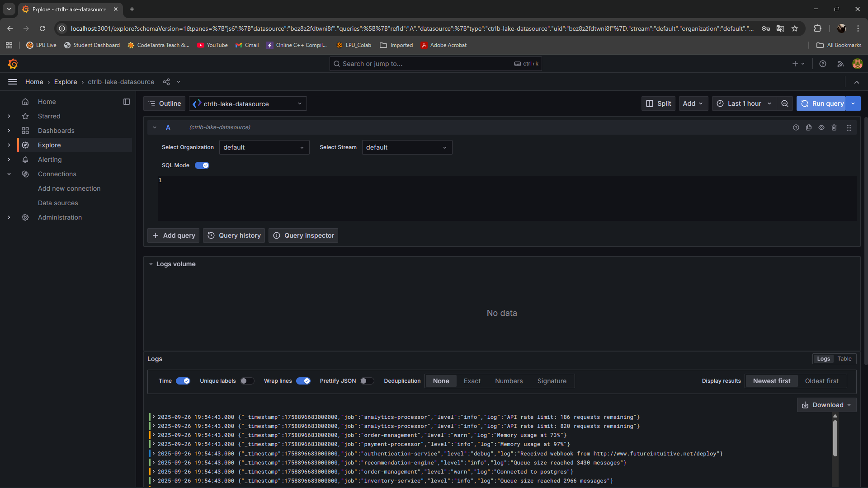This screenshot has width=868, height=488.
Task: Dock the sidebar menu using the panel icon
Action: click(x=127, y=102)
